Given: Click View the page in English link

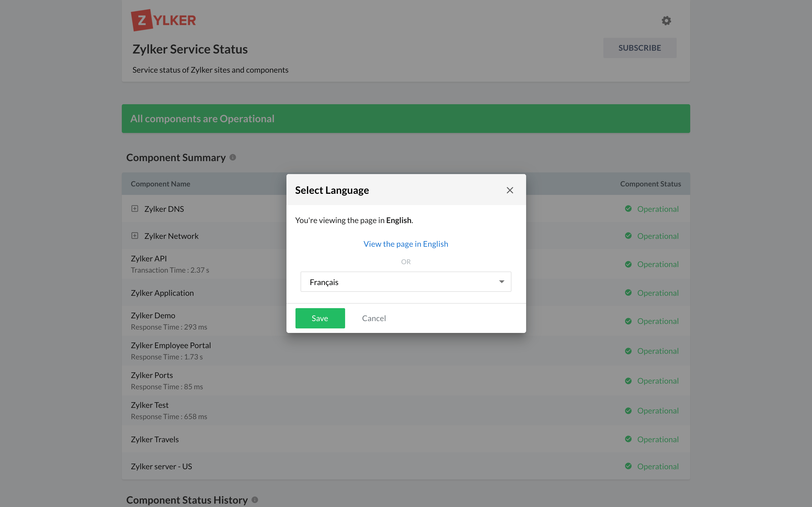Looking at the screenshot, I should click(406, 244).
